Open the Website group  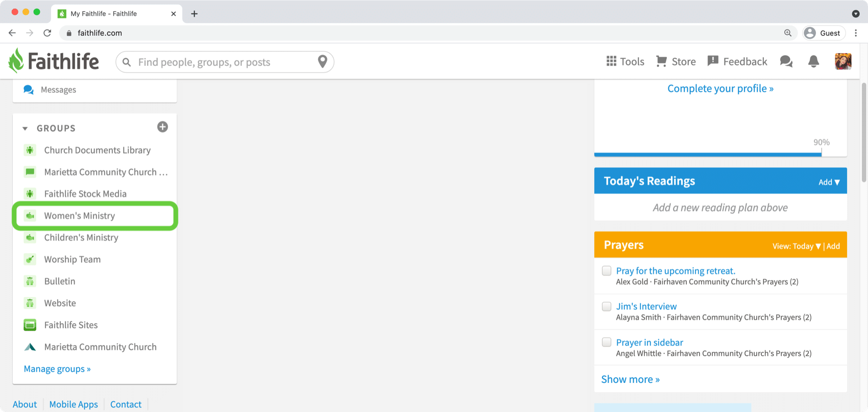(x=60, y=303)
